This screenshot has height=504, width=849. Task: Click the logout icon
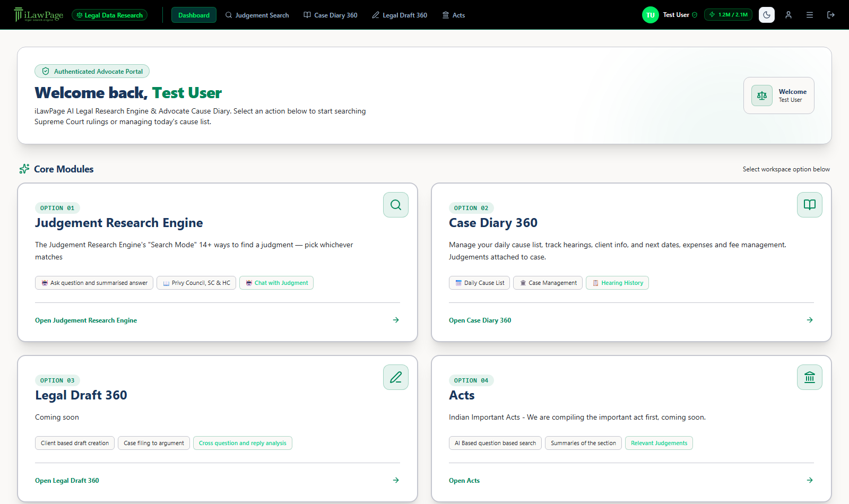[x=831, y=15]
